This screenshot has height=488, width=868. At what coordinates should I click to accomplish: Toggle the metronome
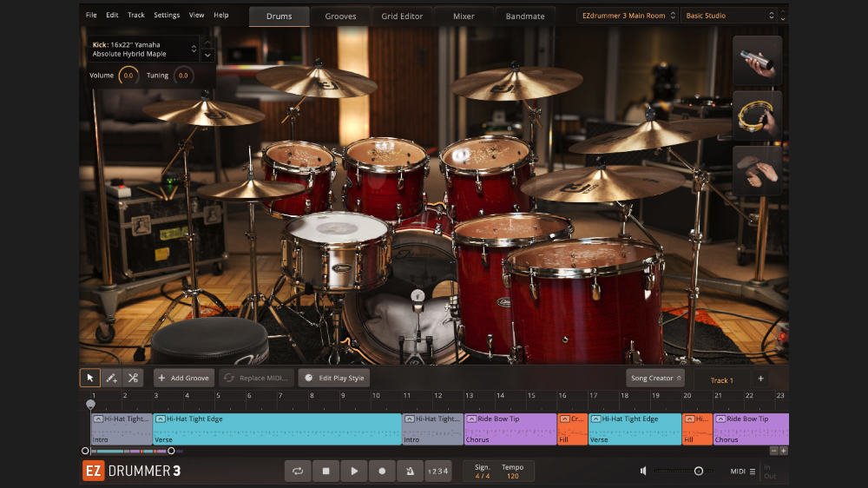pyautogui.click(x=411, y=471)
